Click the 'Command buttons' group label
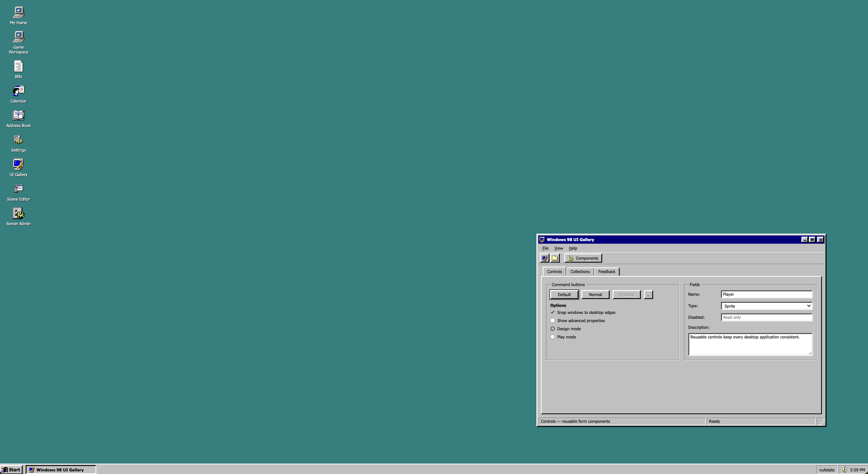Image resolution: width=868 pixels, height=474 pixels. click(568, 285)
